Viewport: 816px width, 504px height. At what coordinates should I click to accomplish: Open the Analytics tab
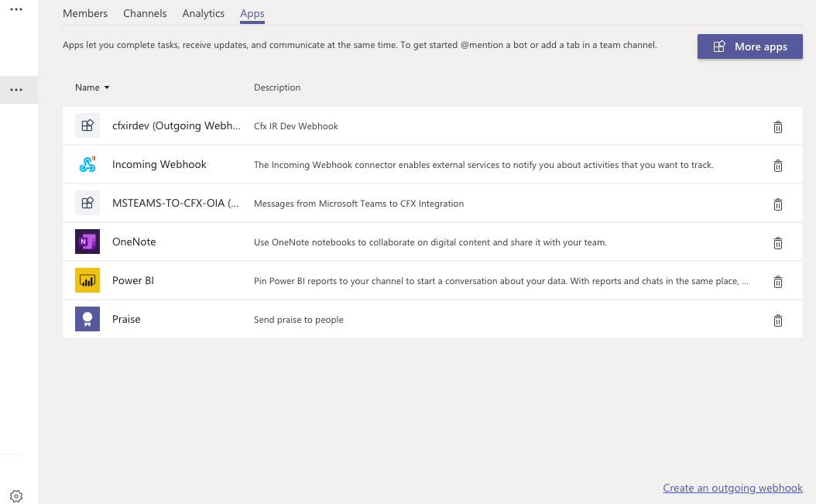pyautogui.click(x=204, y=14)
